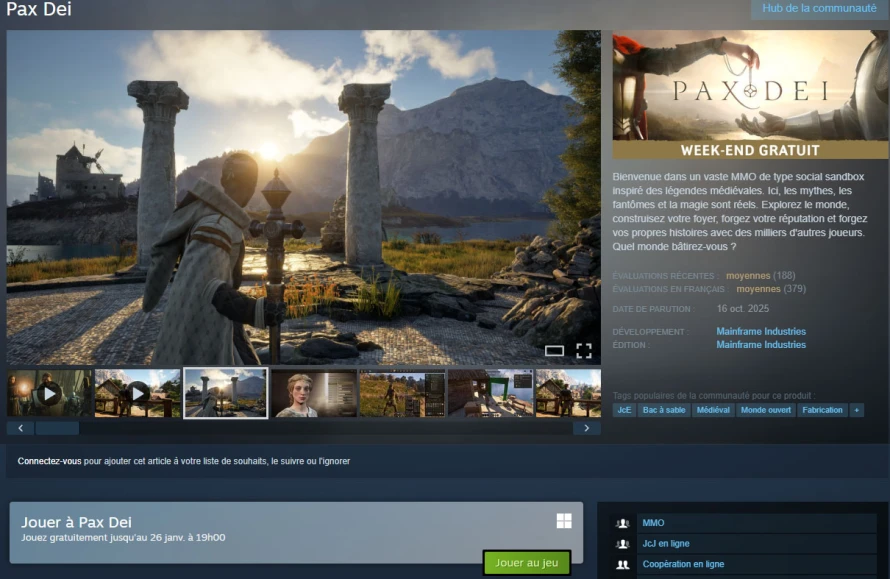890x579 pixels.
Task: Open recent reviews 'moyennes (188)'
Action: (761, 275)
